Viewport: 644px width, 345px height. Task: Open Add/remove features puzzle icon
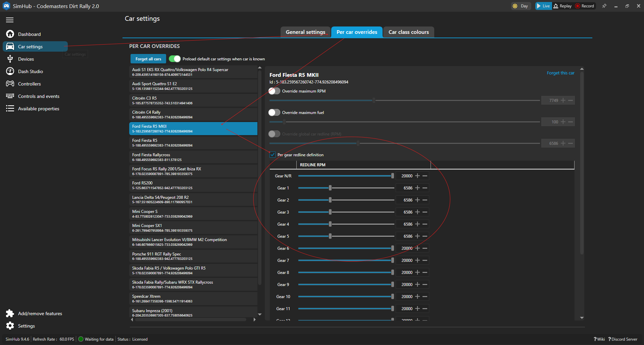(x=10, y=313)
